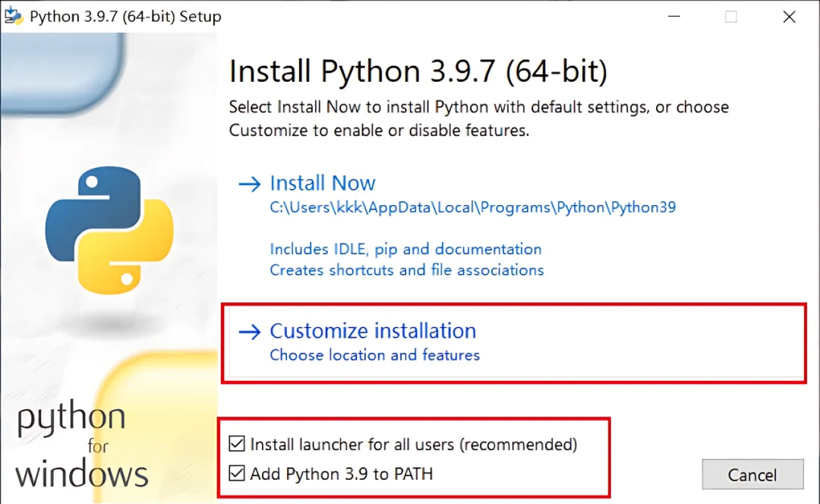Viewport: 820px width, 504px height.
Task: Click the Install launcher for all users label
Action: (x=414, y=444)
